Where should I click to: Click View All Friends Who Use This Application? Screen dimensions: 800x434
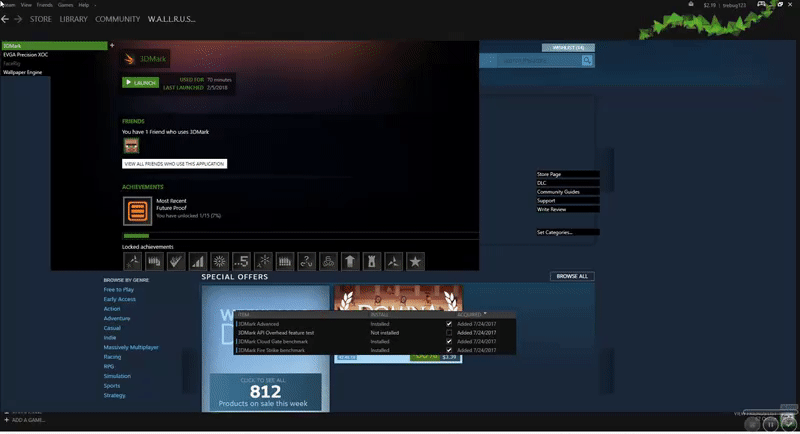click(x=174, y=164)
